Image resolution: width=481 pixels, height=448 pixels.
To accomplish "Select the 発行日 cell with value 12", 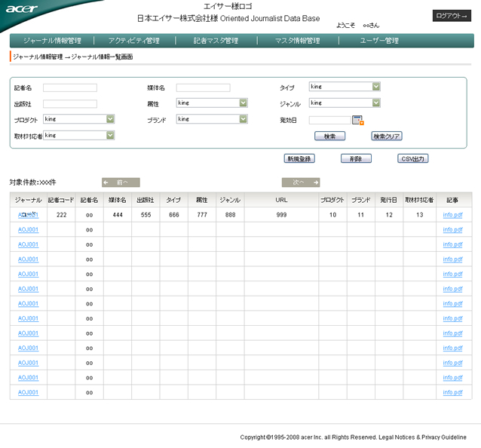I will [389, 215].
